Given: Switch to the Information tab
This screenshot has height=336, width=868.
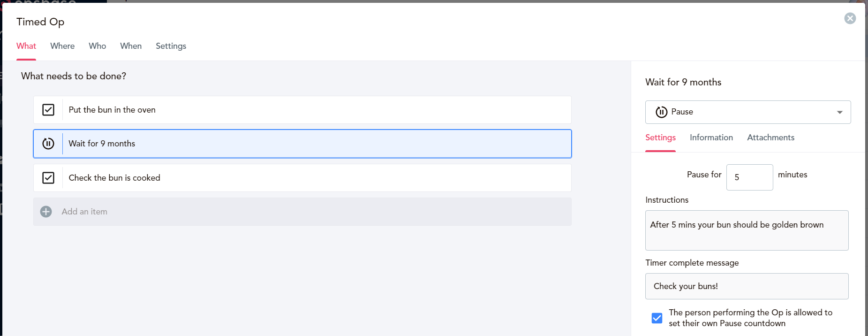Looking at the screenshot, I should [x=711, y=137].
